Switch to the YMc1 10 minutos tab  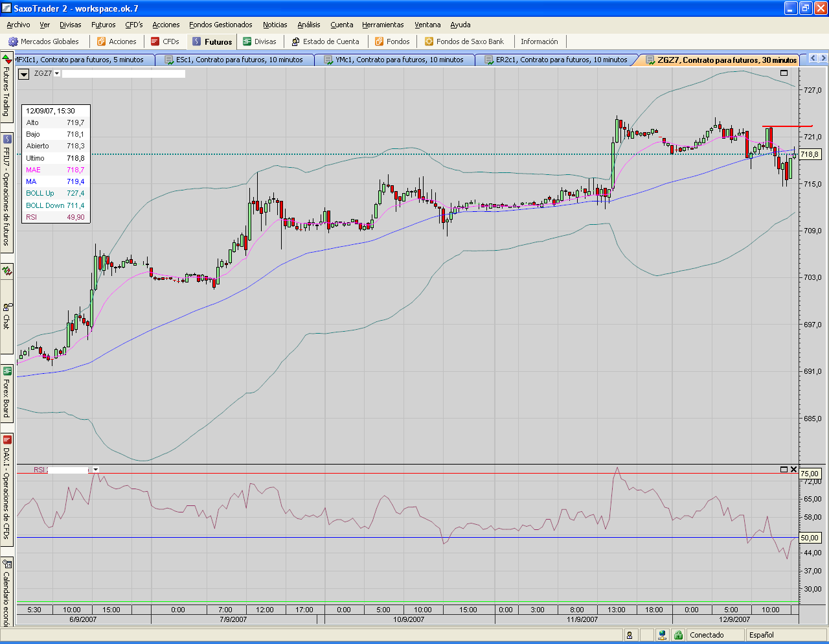point(399,60)
